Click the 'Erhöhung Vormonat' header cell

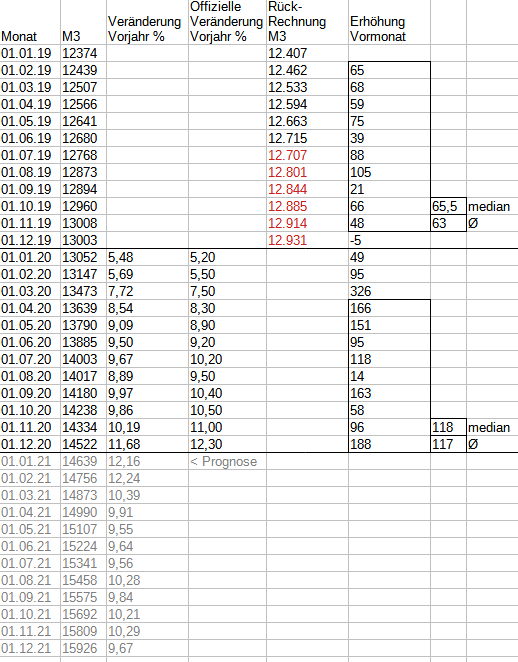(x=389, y=22)
